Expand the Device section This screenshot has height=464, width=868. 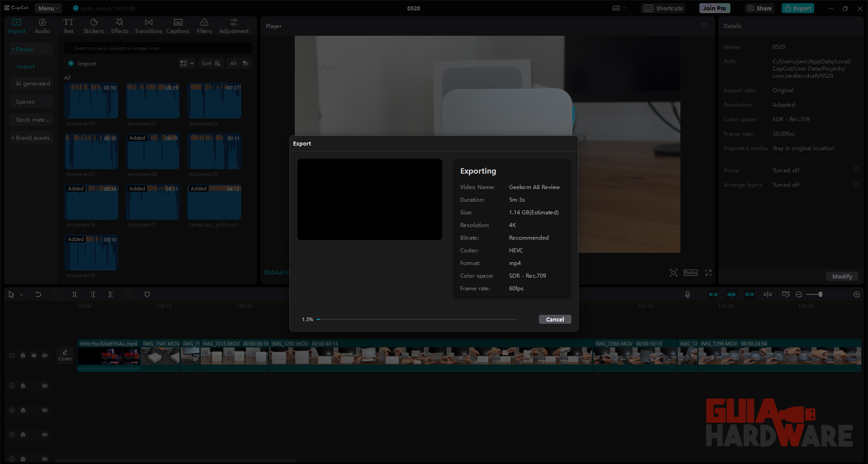point(31,49)
